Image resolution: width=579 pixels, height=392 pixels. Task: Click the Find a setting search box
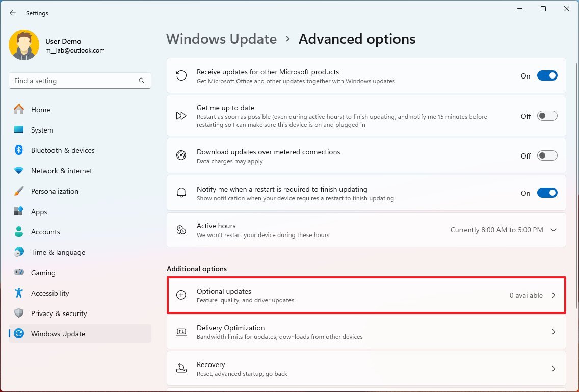[x=80, y=81]
